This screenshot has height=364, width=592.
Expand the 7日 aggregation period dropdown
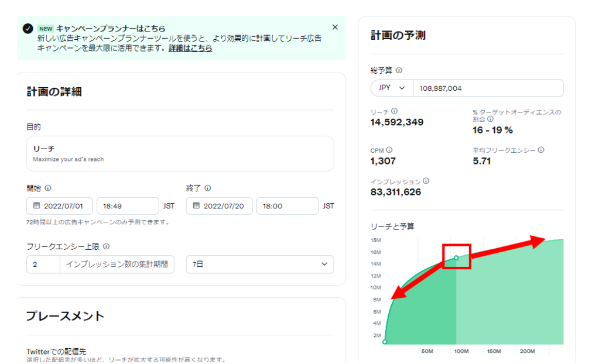pyautogui.click(x=259, y=265)
